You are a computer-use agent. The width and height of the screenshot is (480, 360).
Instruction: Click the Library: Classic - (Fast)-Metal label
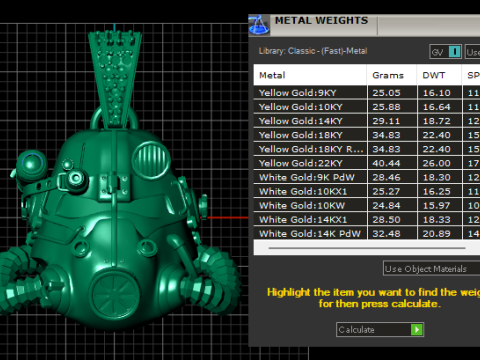pos(313,51)
